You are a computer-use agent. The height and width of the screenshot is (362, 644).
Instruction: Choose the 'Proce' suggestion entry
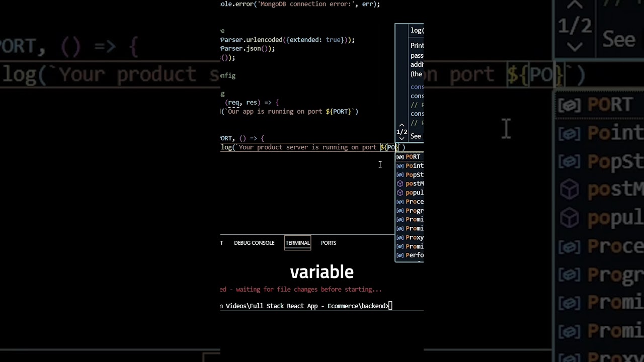coord(410,202)
